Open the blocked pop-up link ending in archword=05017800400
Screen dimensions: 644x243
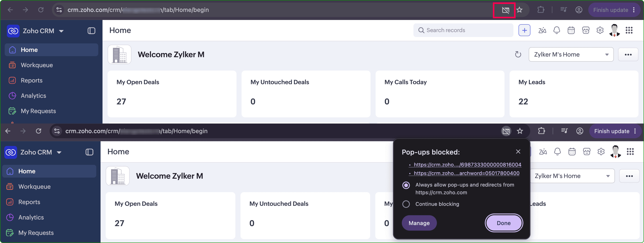[x=466, y=173]
